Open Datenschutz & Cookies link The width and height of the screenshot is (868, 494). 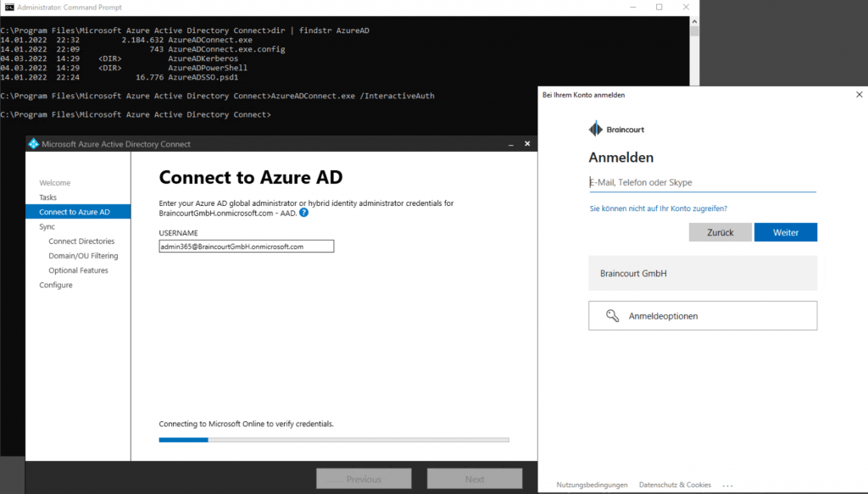[675, 485]
